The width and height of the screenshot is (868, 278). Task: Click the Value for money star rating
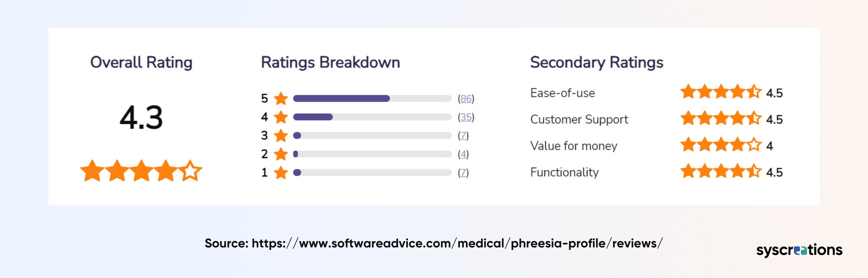point(721,145)
